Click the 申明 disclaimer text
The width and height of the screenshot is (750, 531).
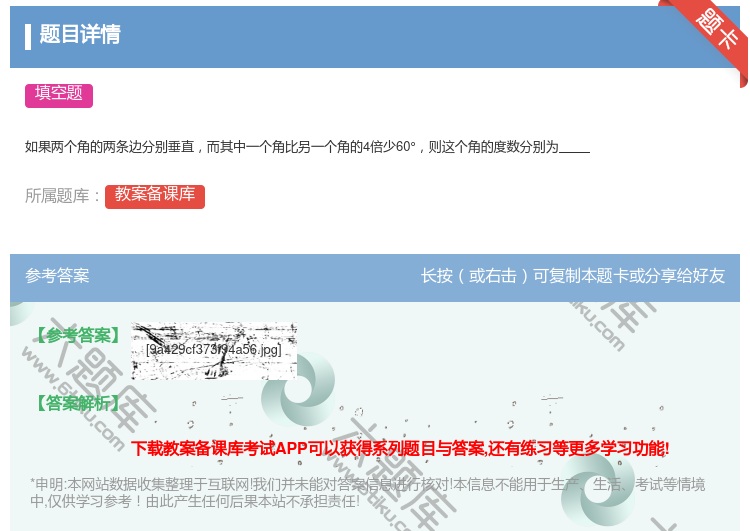[367, 492]
